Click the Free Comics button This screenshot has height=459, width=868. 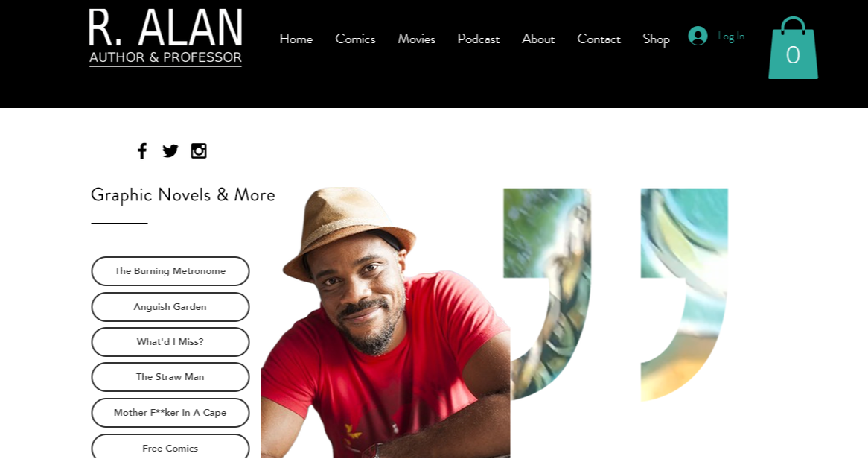170,447
